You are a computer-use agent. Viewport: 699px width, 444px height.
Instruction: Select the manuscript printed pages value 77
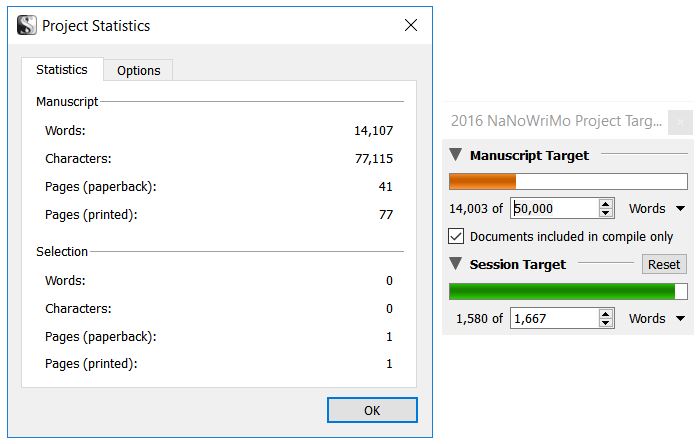(x=386, y=214)
